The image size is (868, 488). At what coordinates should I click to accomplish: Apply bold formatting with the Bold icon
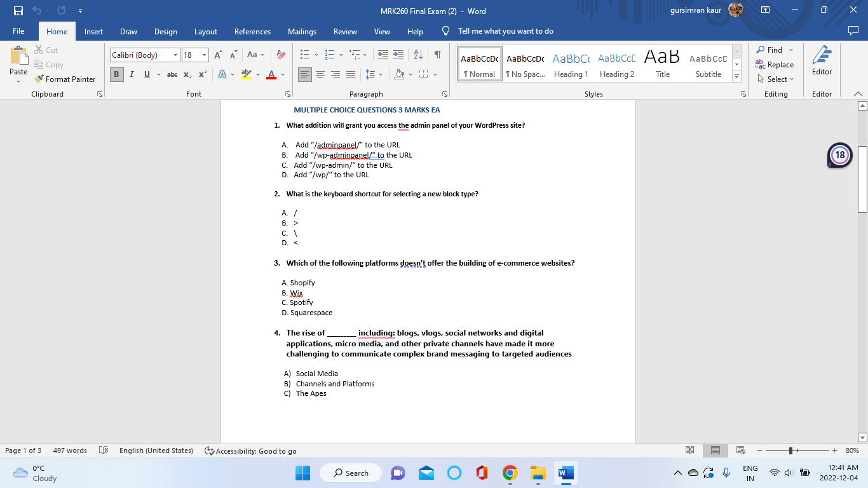pyautogui.click(x=116, y=74)
